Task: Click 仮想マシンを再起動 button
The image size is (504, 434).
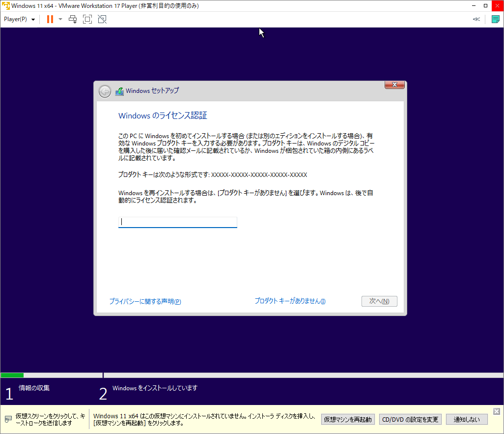Action: (x=348, y=420)
